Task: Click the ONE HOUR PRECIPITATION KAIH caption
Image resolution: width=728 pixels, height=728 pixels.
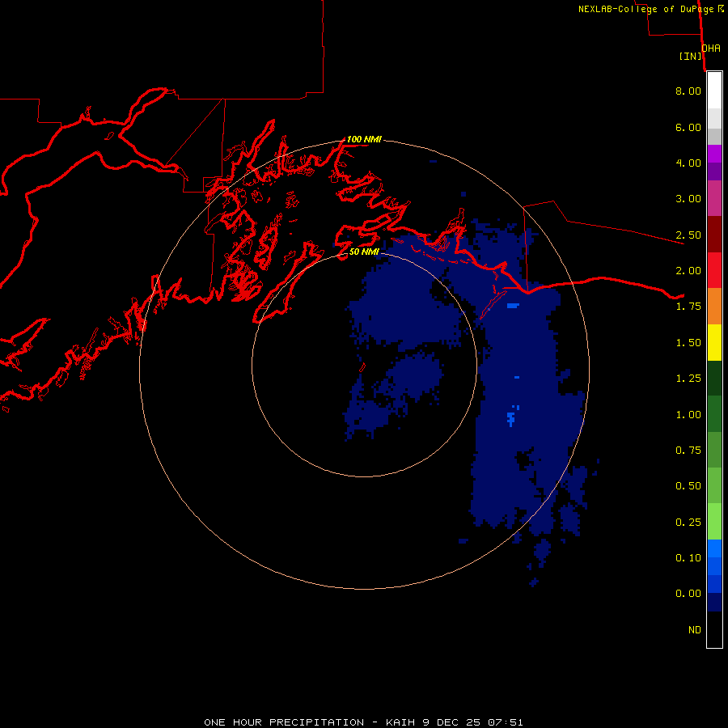Action: 363,722
